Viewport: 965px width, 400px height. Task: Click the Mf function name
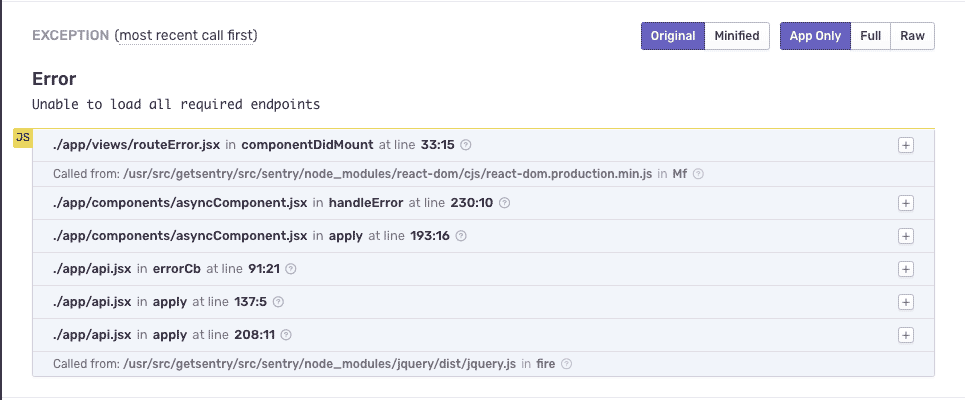[x=679, y=174]
